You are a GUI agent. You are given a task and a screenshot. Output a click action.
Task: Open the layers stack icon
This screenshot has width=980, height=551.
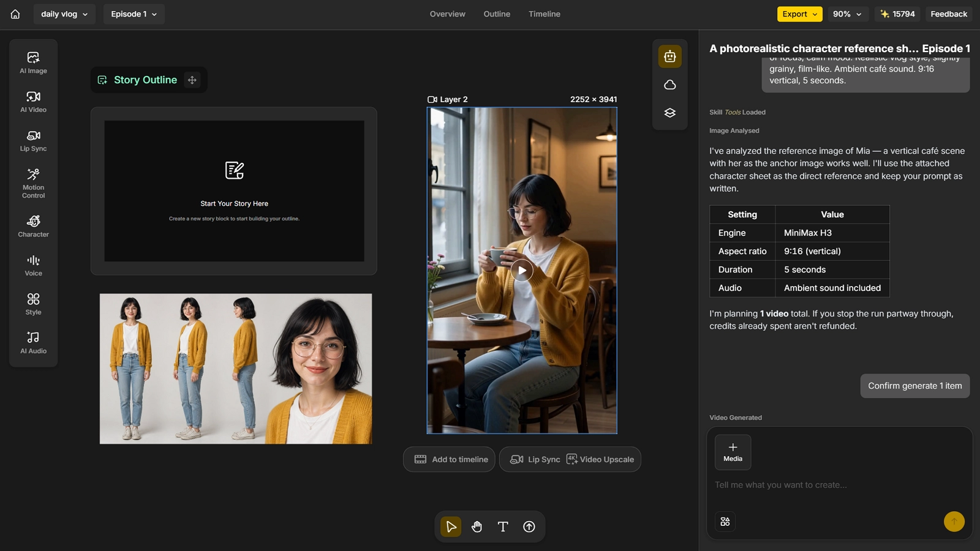tap(669, 113)
